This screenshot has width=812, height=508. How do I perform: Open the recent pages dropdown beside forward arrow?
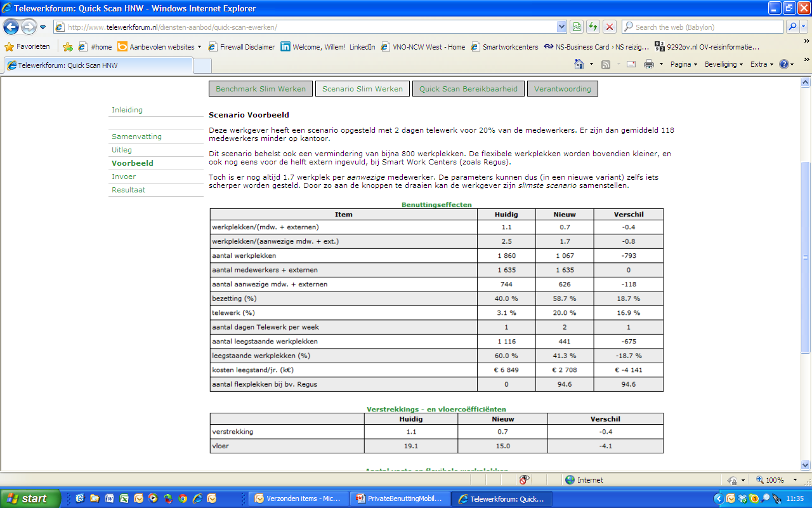[43, 27]
